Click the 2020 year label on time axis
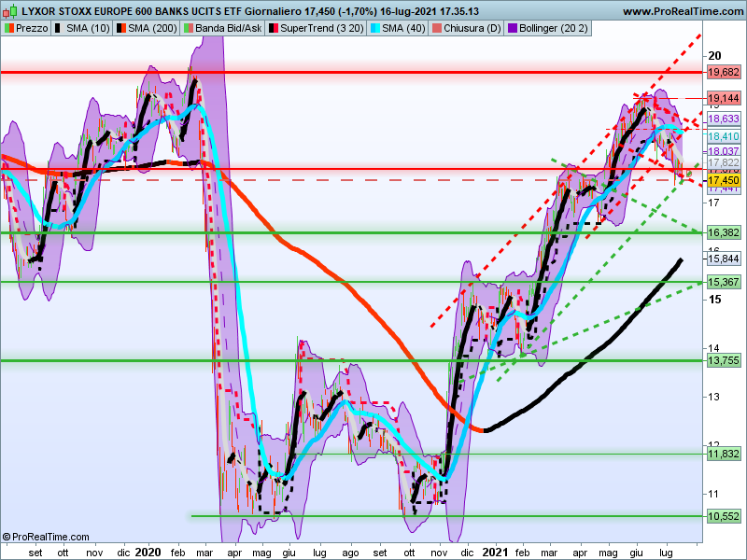747x560 pixels. 148,553
